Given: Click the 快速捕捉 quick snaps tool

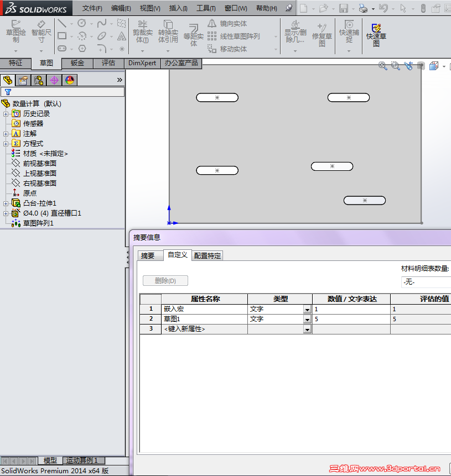Looking at the screenshot, I should pyautogui.click(x=349, y=32).
